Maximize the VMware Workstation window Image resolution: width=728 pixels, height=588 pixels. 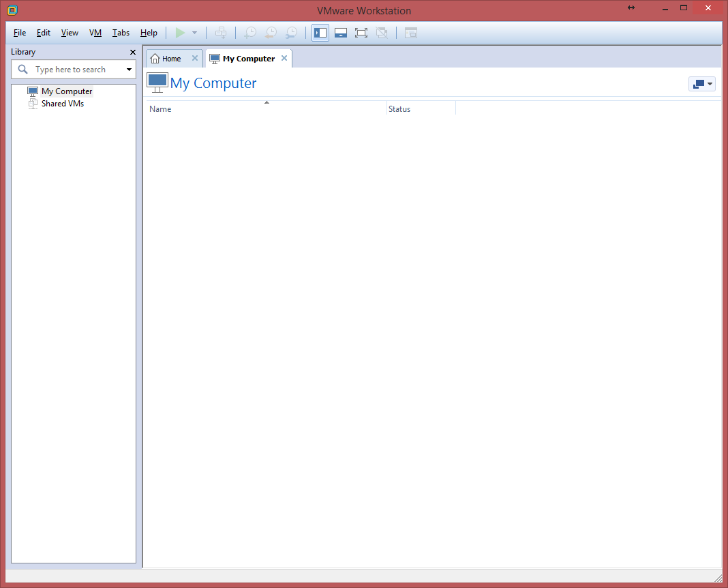[x=684, y=8]
